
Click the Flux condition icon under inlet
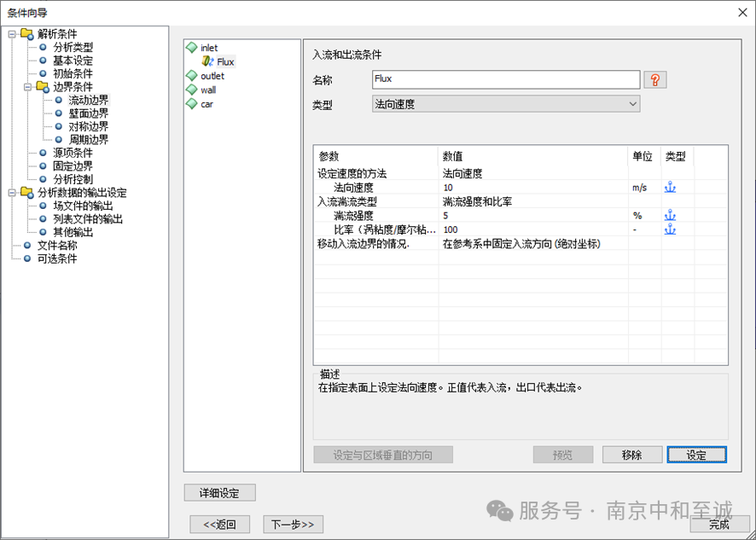(208, 61)
